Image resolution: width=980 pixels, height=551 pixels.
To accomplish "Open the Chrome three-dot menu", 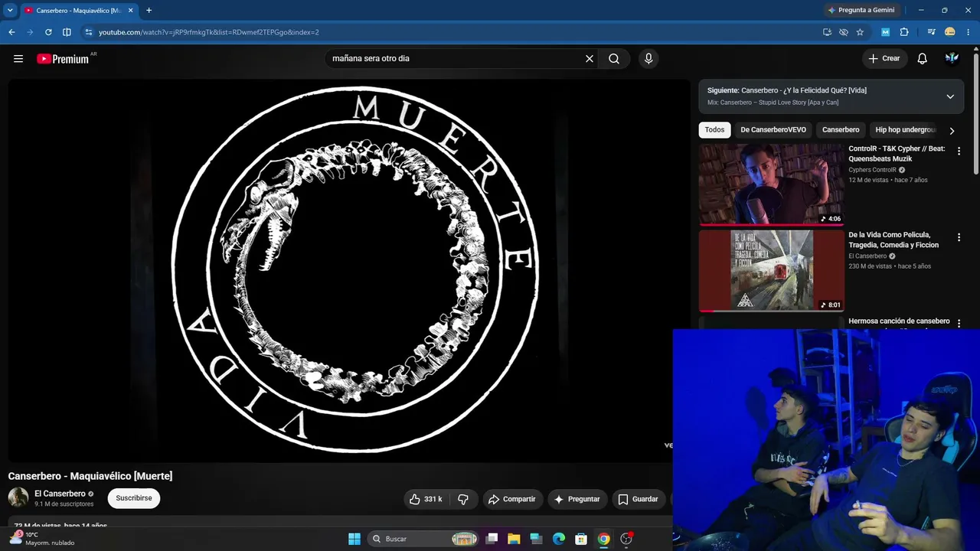I will click(968, 32).
